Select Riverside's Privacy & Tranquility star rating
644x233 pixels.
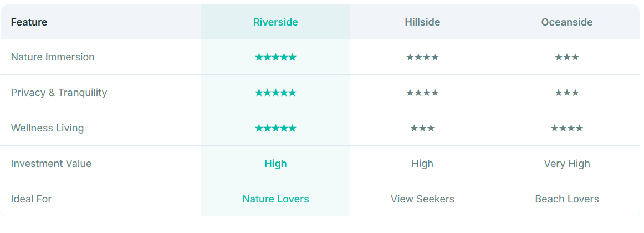275,93
